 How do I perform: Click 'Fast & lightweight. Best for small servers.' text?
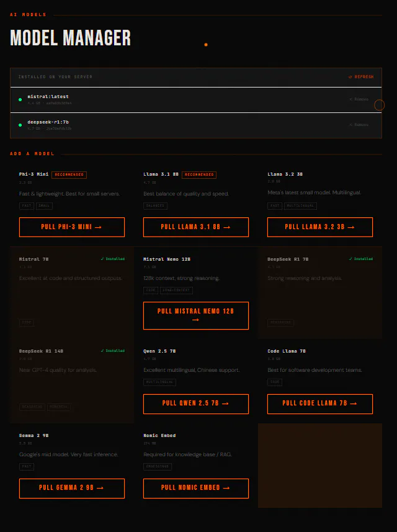click(69, 194)
